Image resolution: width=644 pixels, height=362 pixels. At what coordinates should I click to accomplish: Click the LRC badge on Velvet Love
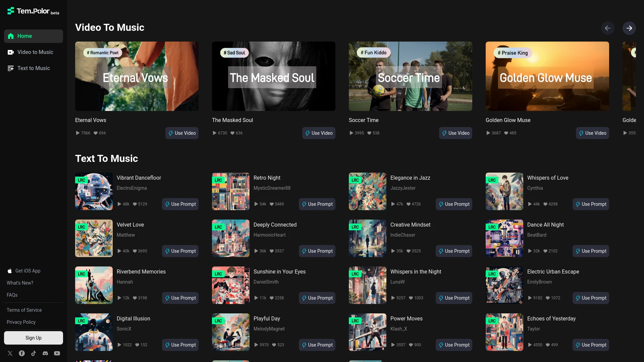click(x=82, y=227)
